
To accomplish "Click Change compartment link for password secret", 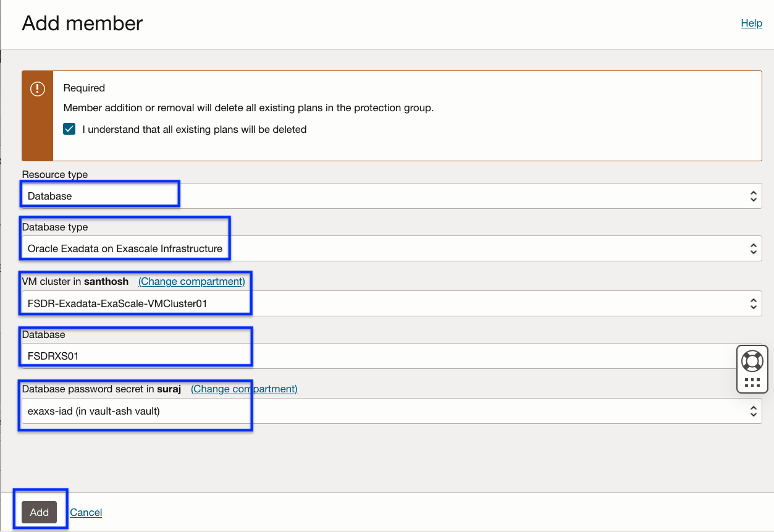I will coord(244,389).
